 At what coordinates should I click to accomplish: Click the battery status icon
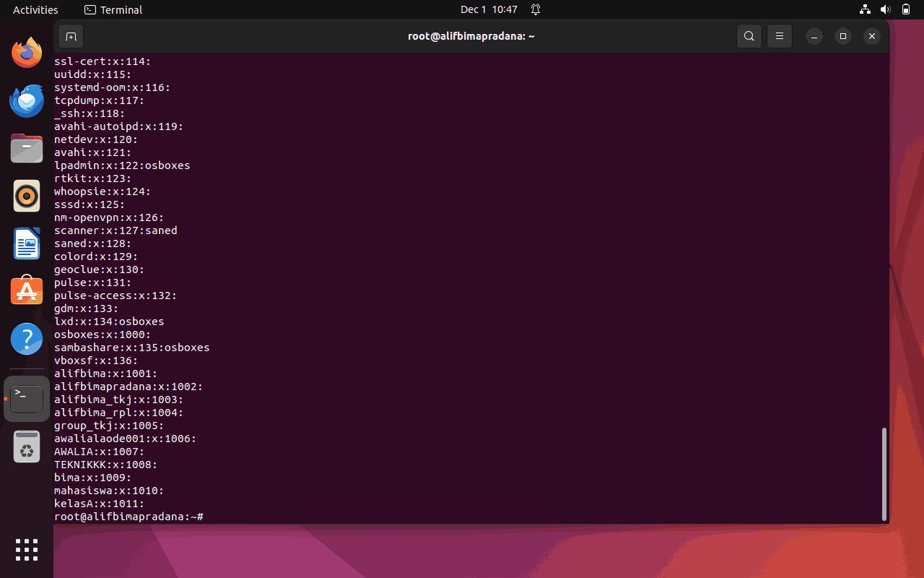pos(906,9)
